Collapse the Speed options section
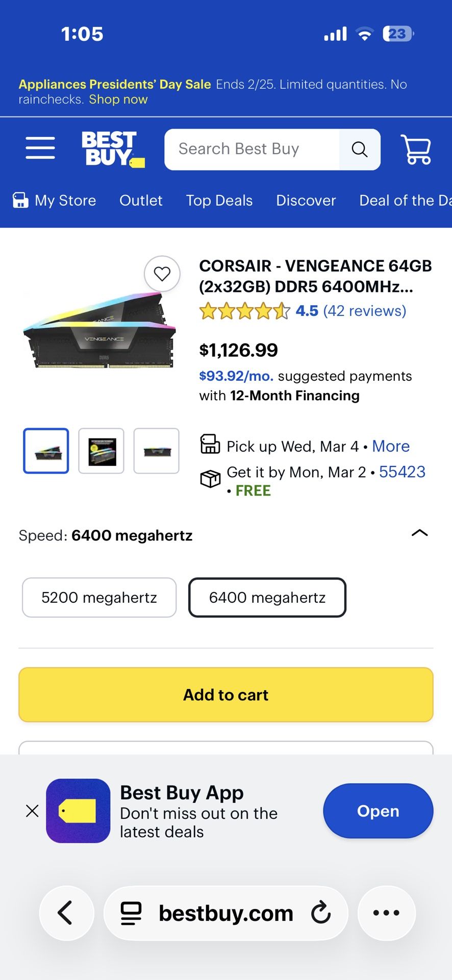The height and width of the screenshot is (980, 452). pyautogui.click(x=419, y=533)
